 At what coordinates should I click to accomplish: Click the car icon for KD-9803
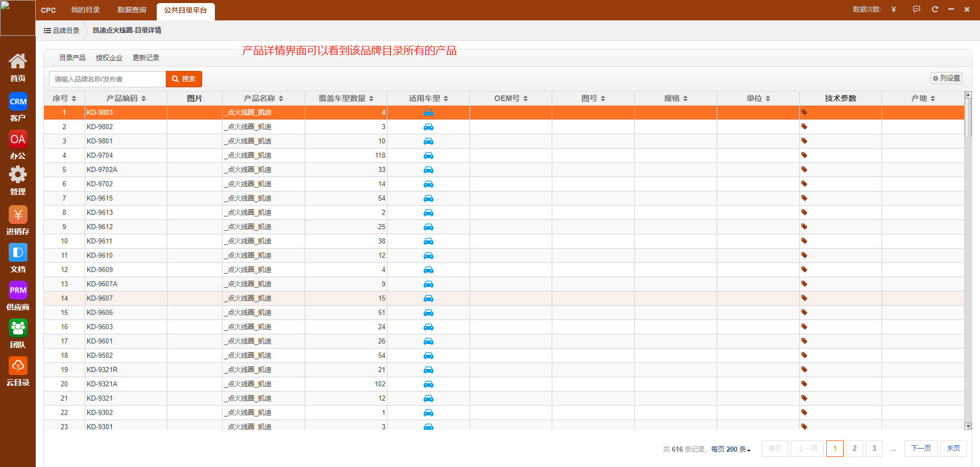coord(428,112)
